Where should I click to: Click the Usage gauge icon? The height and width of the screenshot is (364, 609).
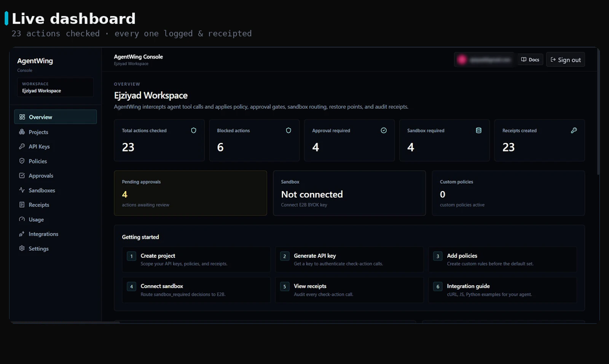pyautogui.click(x=22, y=219)
